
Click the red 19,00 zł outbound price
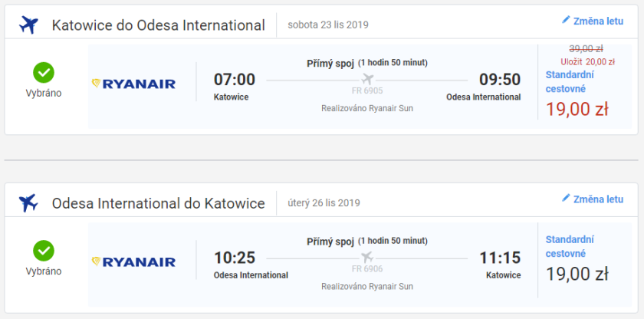point(577,109)
